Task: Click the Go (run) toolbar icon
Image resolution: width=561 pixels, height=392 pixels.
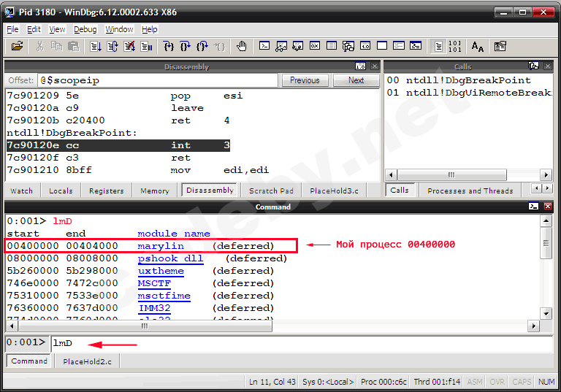Action: click(95, 46)
